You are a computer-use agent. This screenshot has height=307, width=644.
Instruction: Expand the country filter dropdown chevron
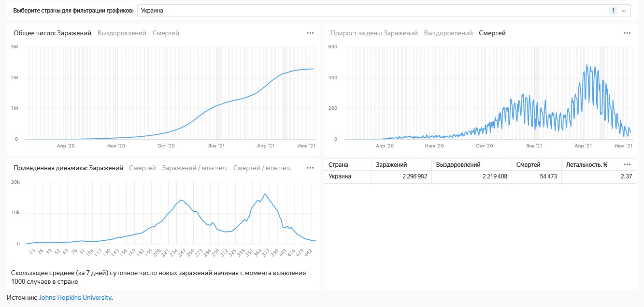point(624,11)
